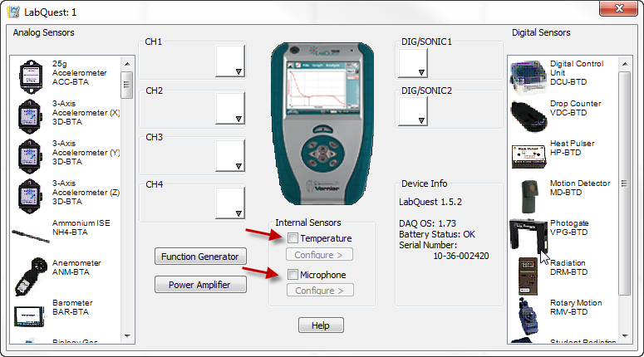
Task: Select the Digital Control Unit DCU-BTD icon
Action: [528, 77]
